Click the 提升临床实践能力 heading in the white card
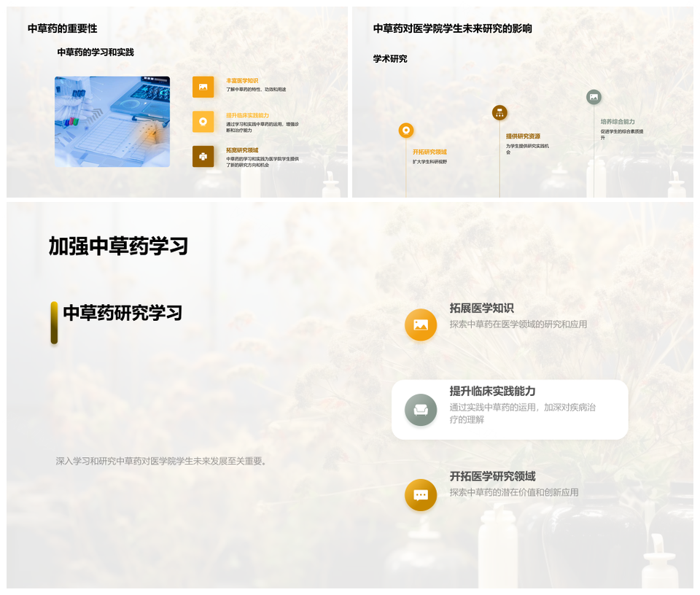Image resolution: width=700 pixels, height=595 pixels. coord(492,392)
